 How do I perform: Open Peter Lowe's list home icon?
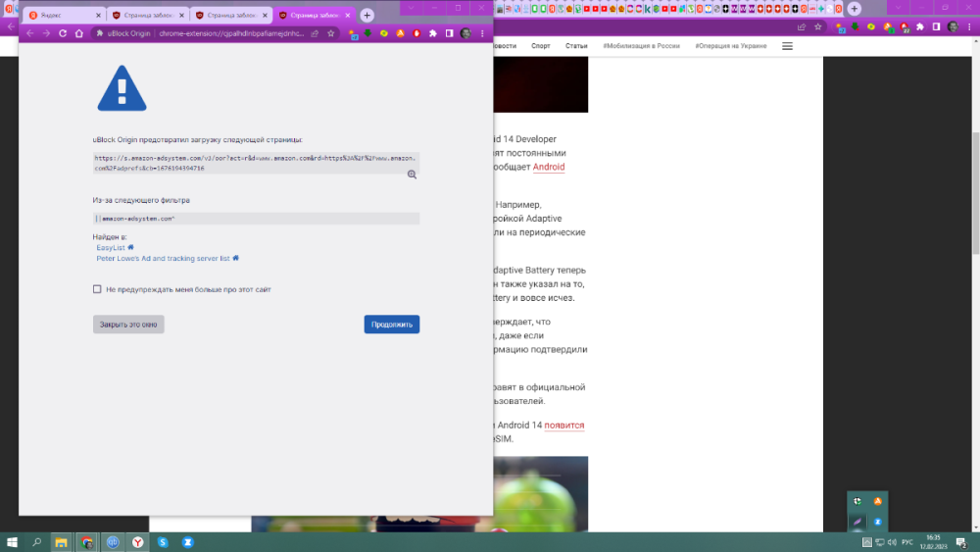point(235,258)
